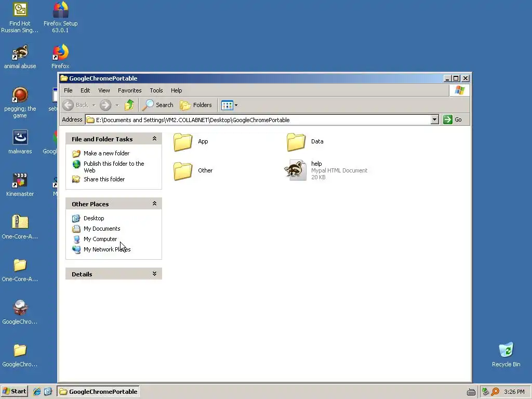Select GoogleChro folder on desktop

click(20, 355)
